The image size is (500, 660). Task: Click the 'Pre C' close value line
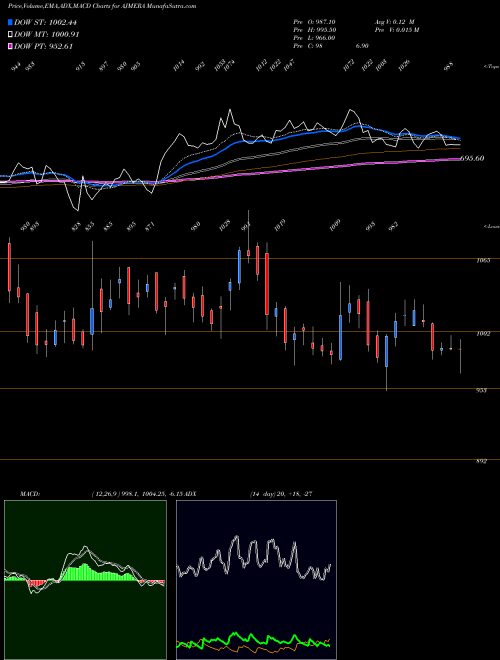tap(331, 46)
